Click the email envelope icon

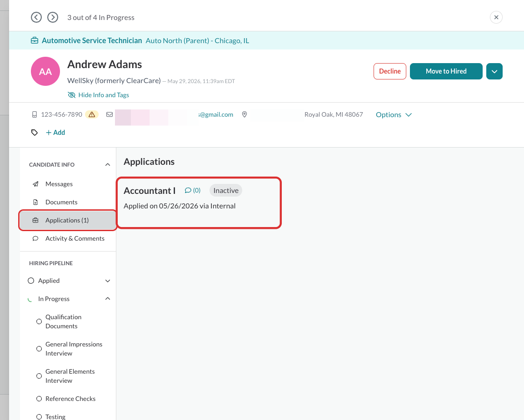pos(109,114)
